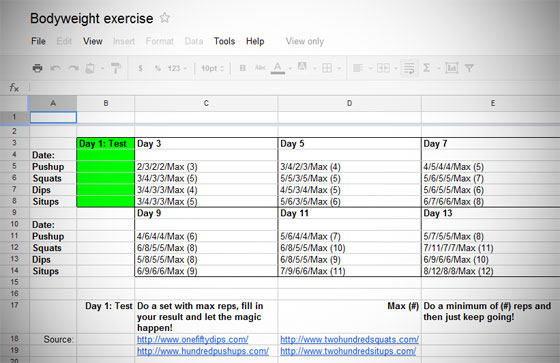Apply currency format with the $ icon

click(x=140, y=68)
